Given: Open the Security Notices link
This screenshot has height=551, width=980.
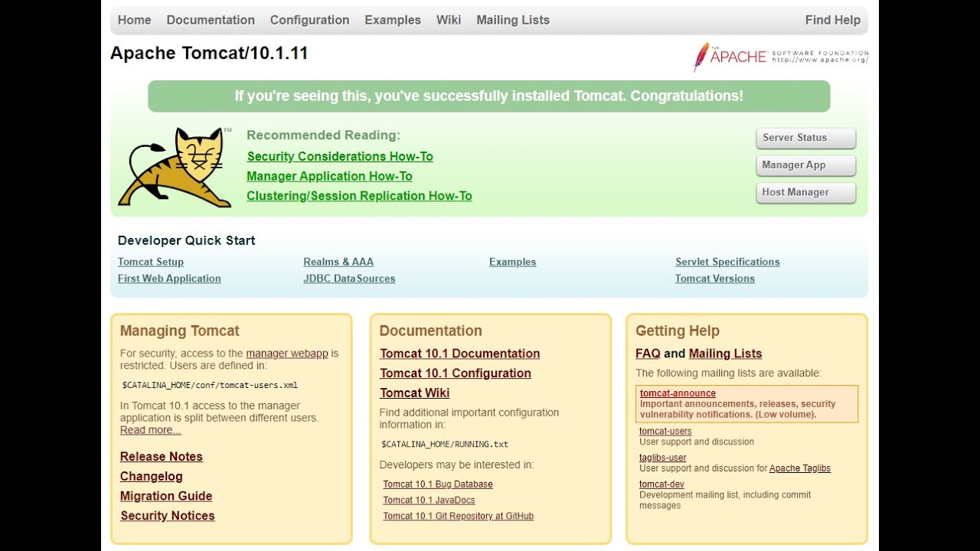Looking at the screenshot, I should click(x=168, y=516).
